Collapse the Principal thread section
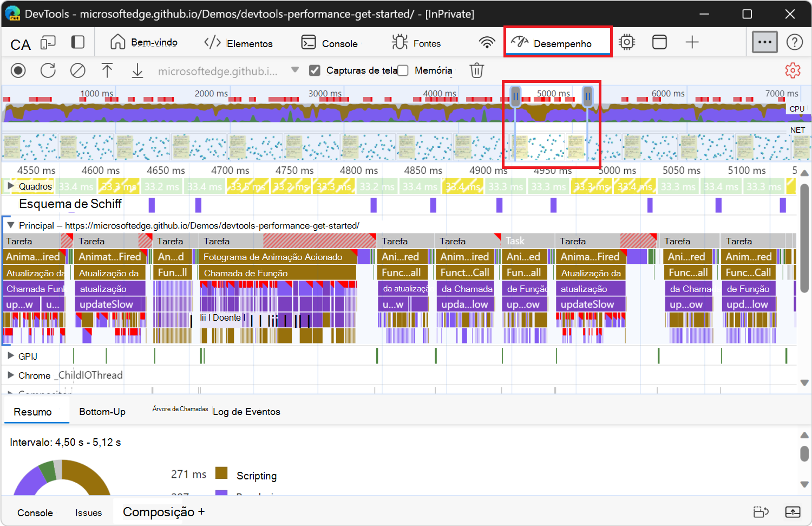Screen dimensions: 812x526 point(10,225)
